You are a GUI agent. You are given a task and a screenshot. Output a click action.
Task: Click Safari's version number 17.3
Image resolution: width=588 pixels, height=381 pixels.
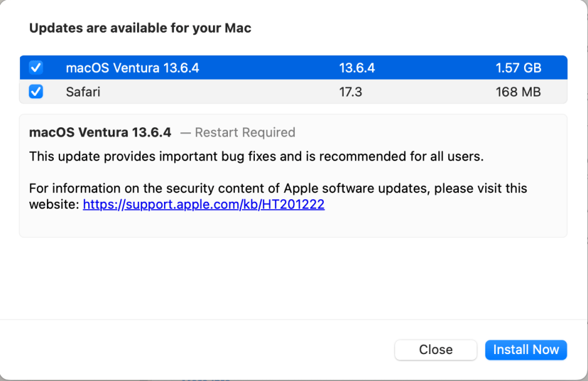351,92
